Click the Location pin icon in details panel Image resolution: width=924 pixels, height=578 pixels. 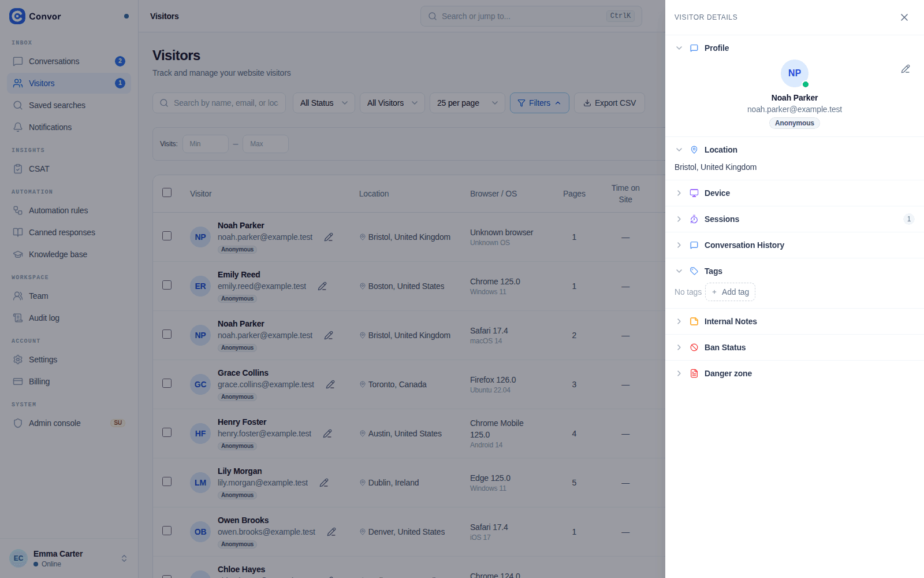(694, 150)
